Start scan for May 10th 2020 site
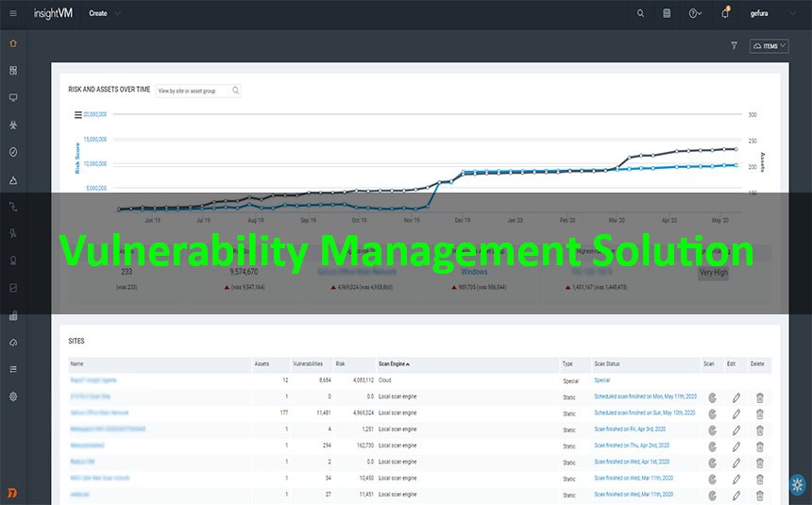Viewport: 812px width, 505px height. click(x=713, y=414)
